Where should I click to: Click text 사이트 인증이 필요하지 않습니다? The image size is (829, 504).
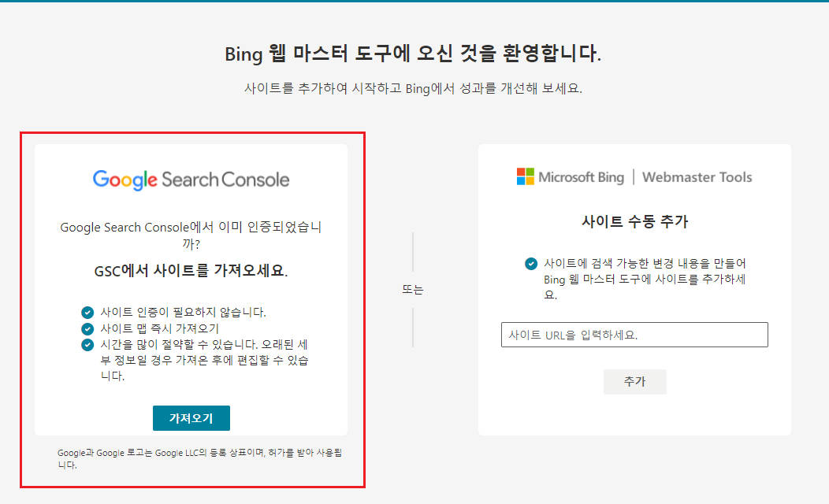coord(183,312)
